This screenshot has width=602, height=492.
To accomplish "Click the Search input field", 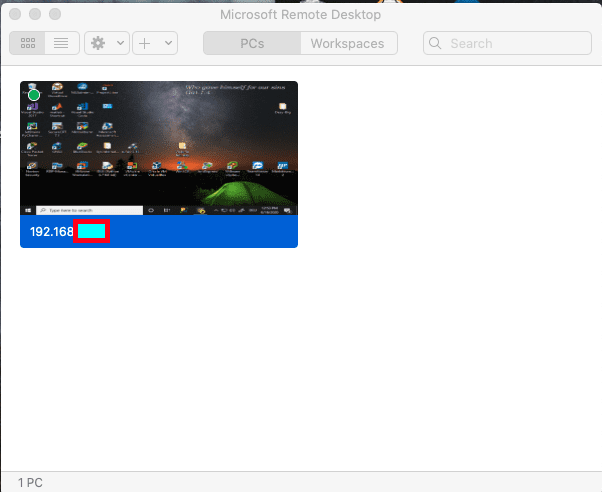I will (507, 43).
